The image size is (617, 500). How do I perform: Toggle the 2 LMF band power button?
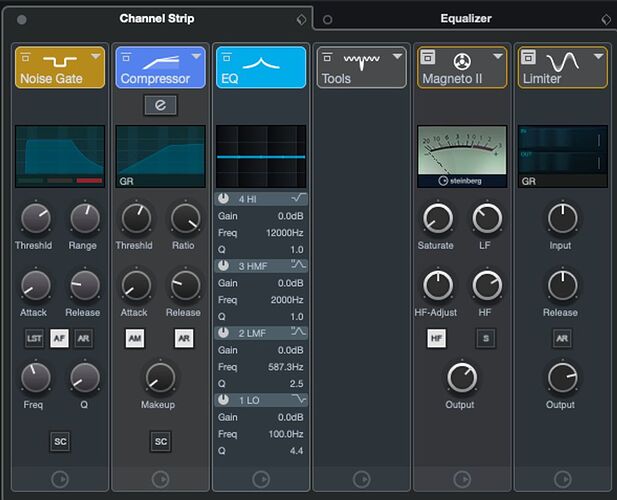(224, 333)
